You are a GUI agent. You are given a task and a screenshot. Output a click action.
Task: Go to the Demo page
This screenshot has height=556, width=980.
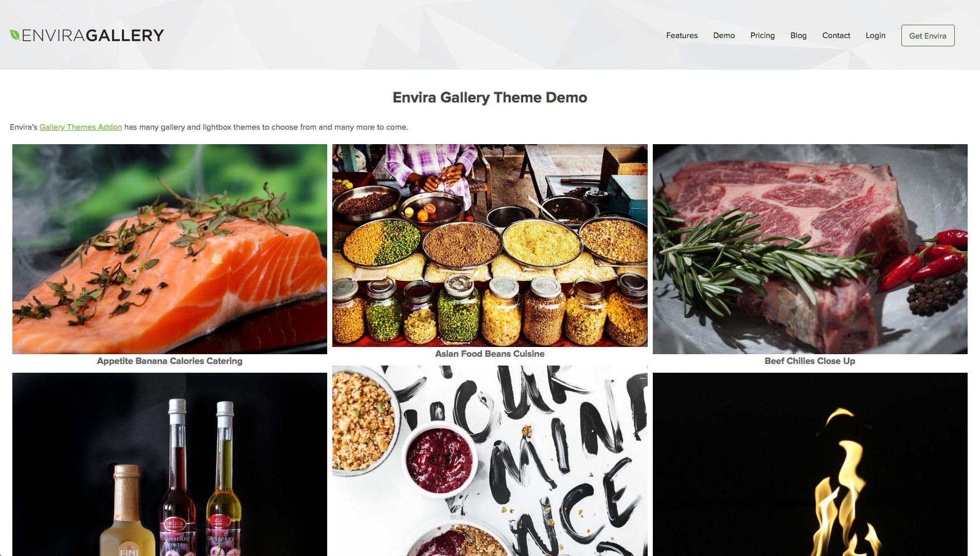724,36
